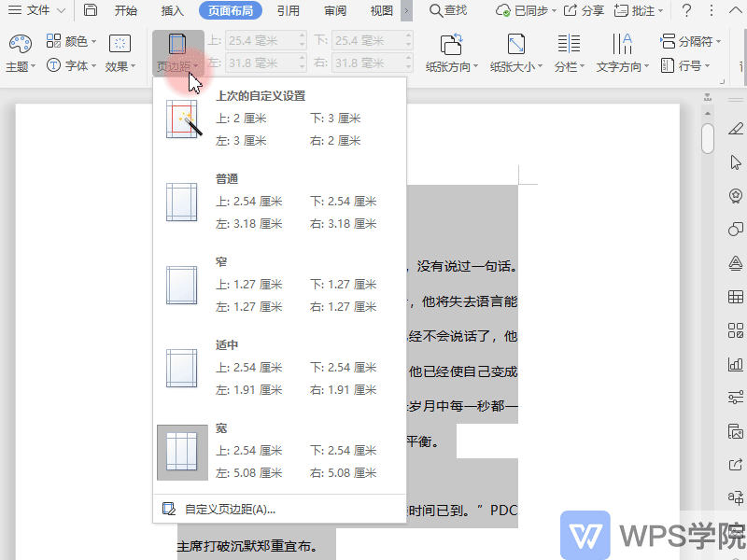Viewport: 747px width, 560px height.
Task: Open the 分栏 columns dropdown
Action: 570,53
